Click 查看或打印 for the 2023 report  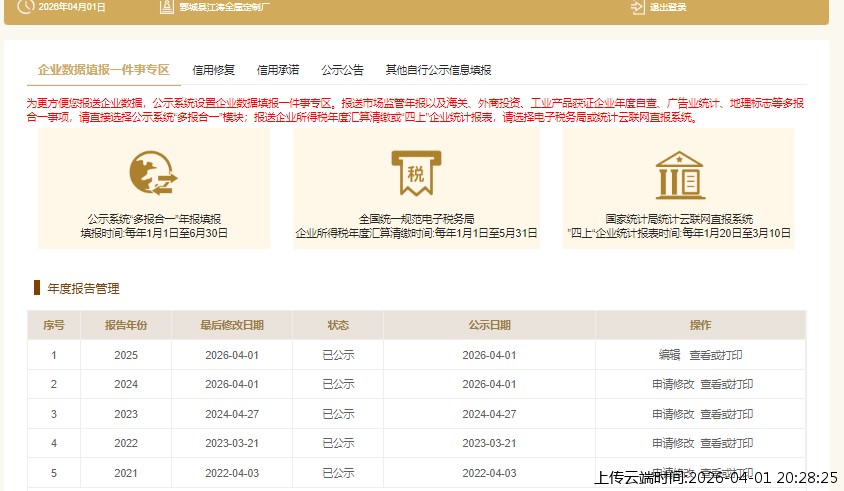pos(726,414)
